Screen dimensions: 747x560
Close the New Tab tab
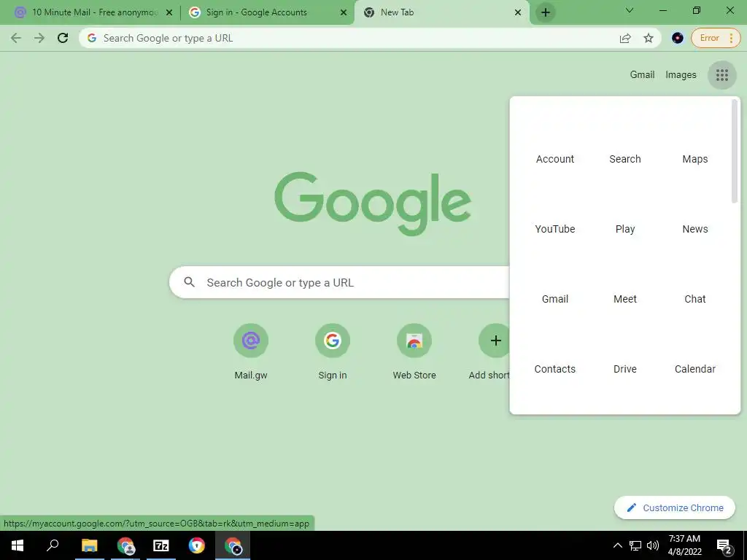518,12
